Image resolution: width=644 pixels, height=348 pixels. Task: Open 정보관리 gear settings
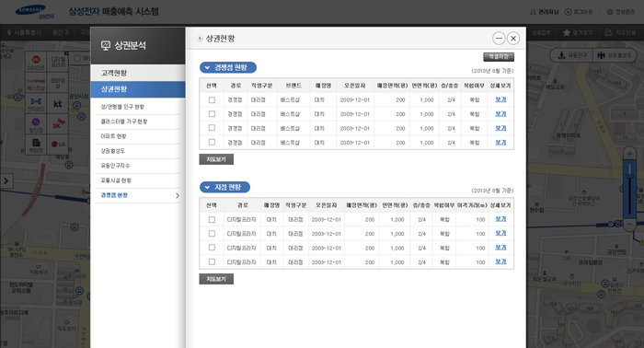pyautogui.click(x=610, y=12)
